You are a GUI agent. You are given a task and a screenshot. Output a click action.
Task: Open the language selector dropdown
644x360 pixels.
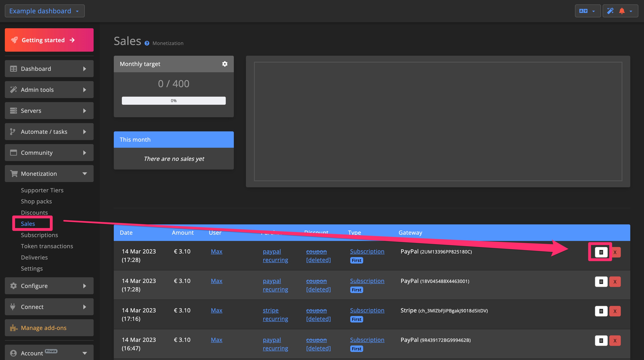coord(587,11)
